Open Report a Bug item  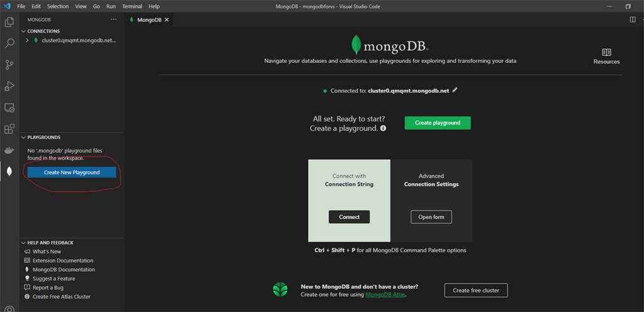48,287
